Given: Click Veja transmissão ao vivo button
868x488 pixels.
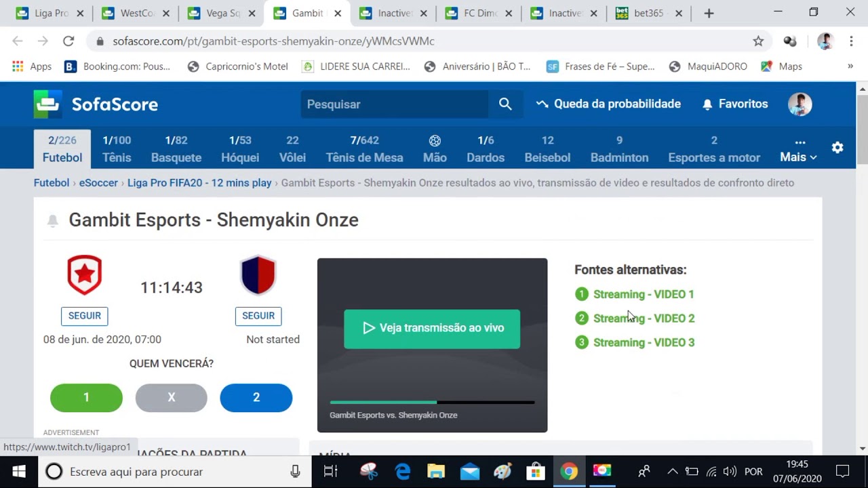Looking at the screenshot, I should 432,329.
